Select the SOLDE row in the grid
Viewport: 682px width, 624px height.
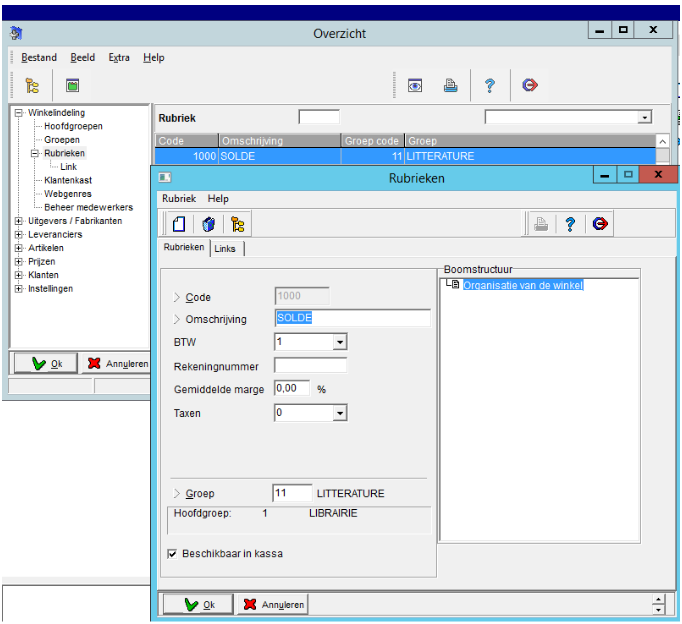click(x=405, y=156)
